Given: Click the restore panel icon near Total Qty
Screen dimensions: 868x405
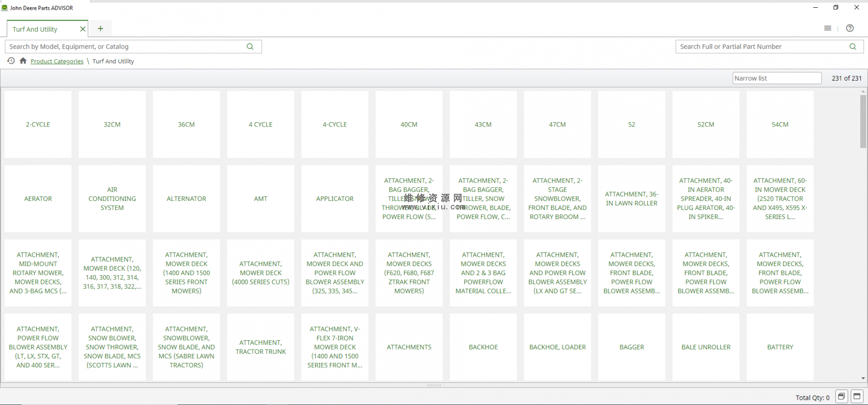Looking at the screenshot, I should pos(841,397).
